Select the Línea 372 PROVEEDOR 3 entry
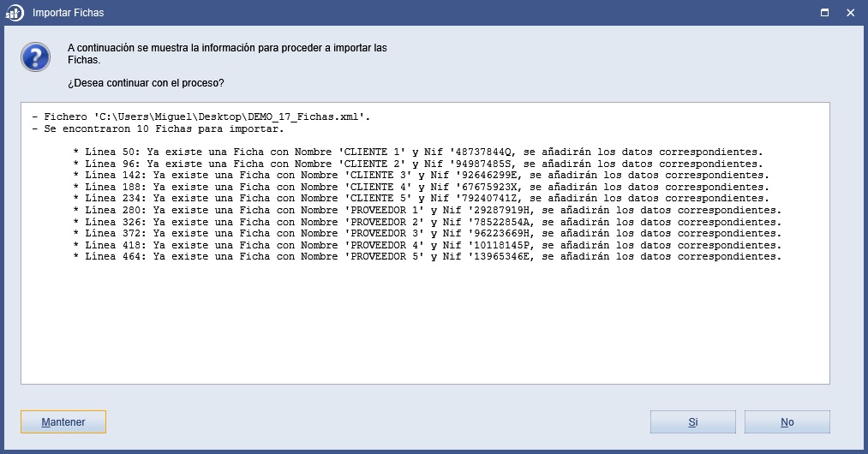 427,234
